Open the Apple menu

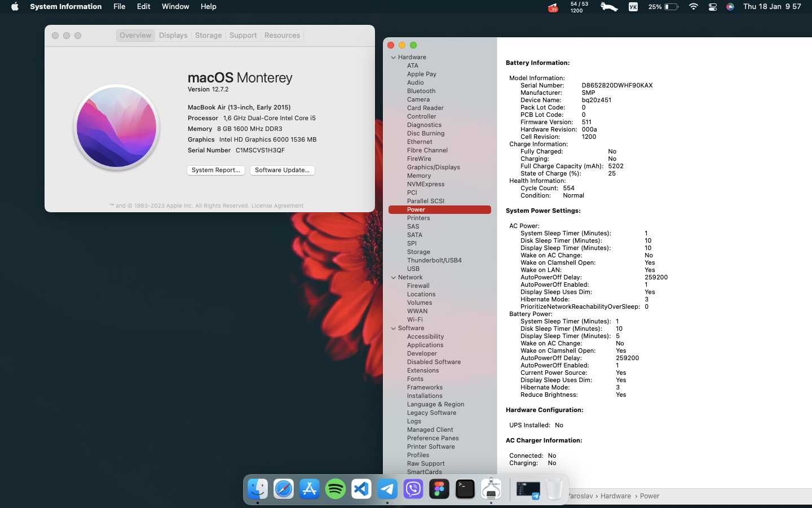pyautogui.click(x=15, y=7)
